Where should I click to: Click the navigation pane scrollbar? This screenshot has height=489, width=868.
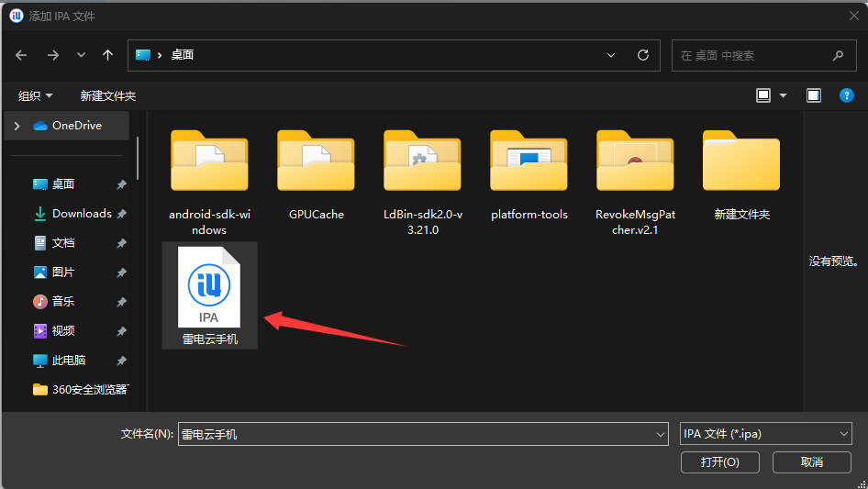click(138, 161)
